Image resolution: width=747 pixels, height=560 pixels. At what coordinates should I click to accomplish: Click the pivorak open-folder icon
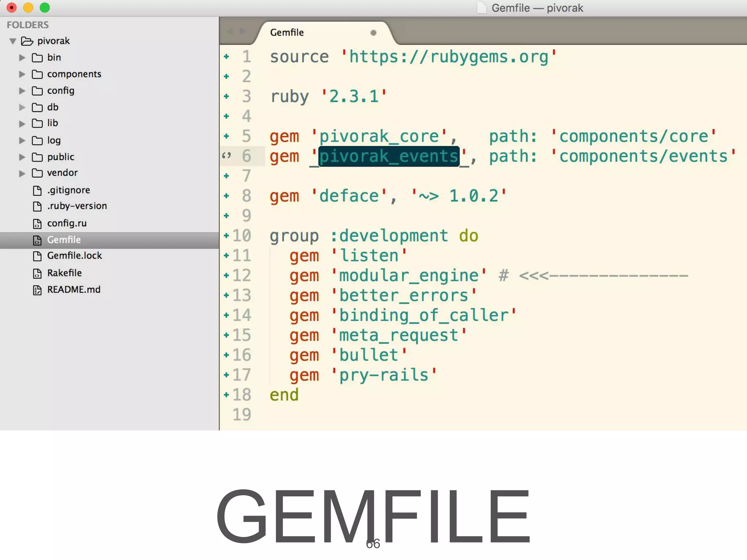[27, 41]
